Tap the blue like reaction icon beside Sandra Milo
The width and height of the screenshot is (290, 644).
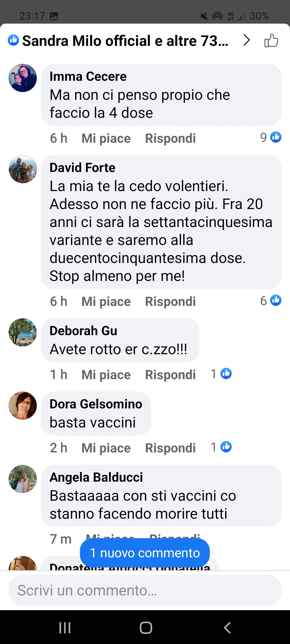(13, 40)
